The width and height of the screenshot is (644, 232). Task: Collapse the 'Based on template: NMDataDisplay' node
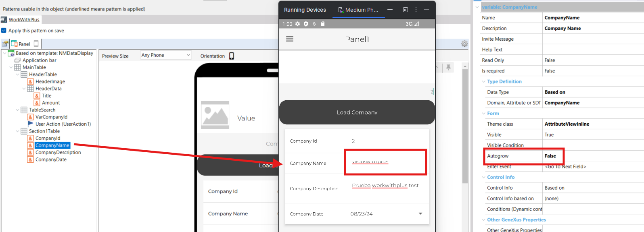pyautogui.click(x=4, y=53)
